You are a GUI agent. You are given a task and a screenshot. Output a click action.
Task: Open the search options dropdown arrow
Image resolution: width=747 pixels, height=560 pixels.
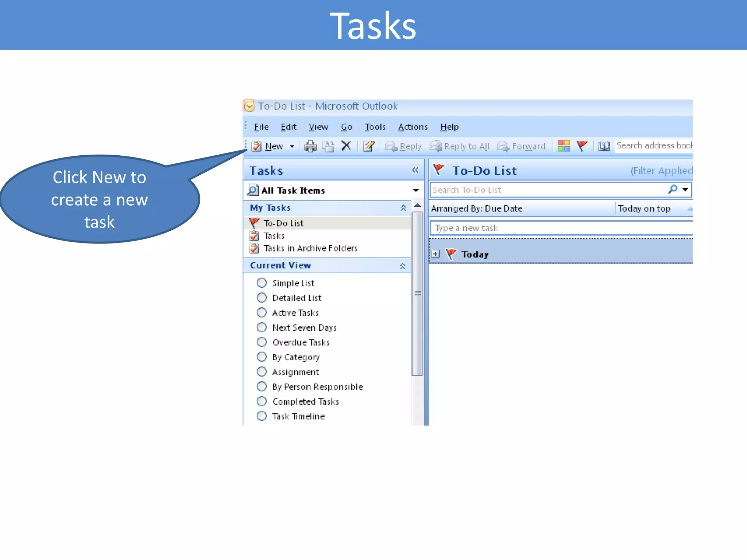pyautogui.click(x=685, y=190)
